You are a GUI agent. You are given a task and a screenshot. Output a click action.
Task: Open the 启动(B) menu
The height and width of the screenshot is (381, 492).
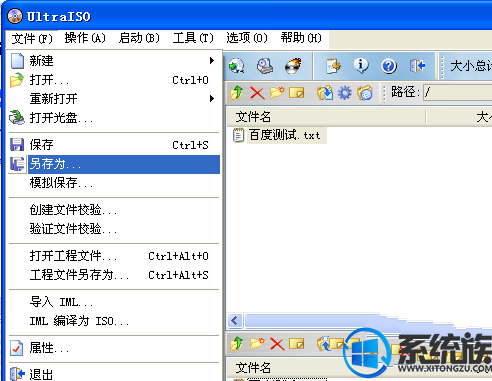(x=139, y=38)
